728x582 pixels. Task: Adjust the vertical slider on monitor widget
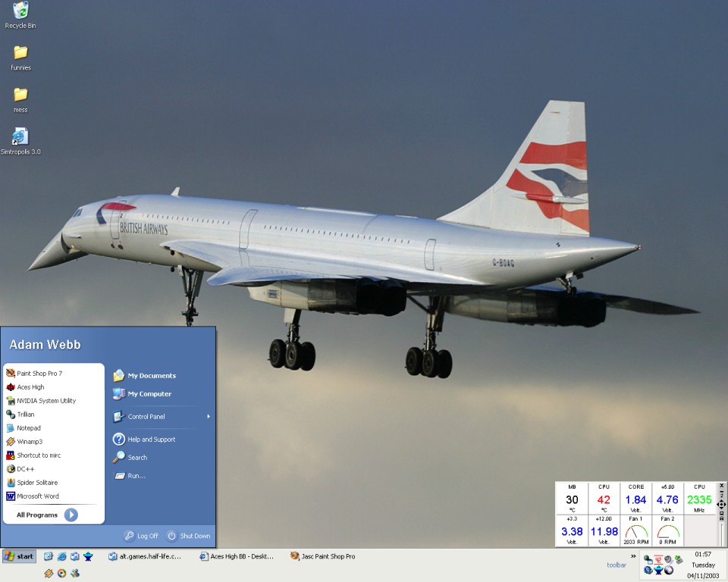click(722, 534)
